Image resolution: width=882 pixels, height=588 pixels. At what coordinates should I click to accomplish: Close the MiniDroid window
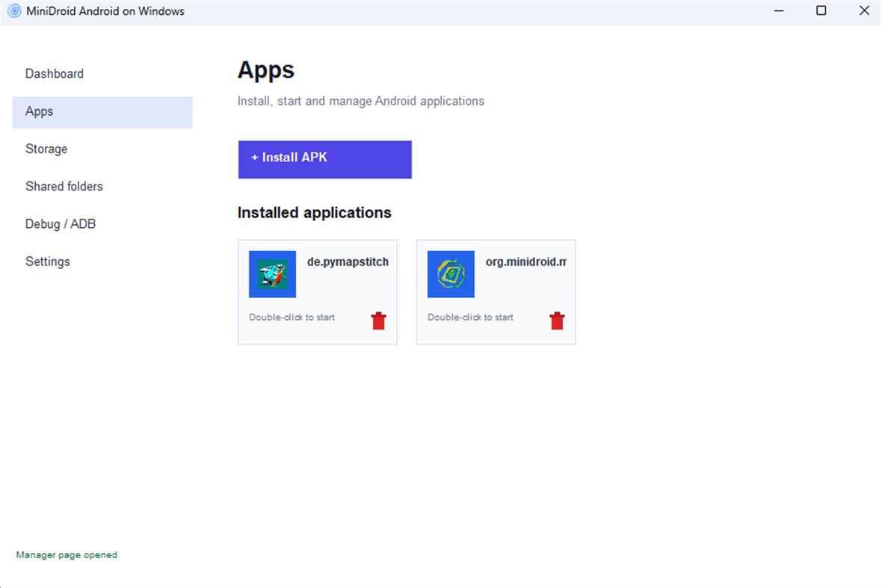864,10
